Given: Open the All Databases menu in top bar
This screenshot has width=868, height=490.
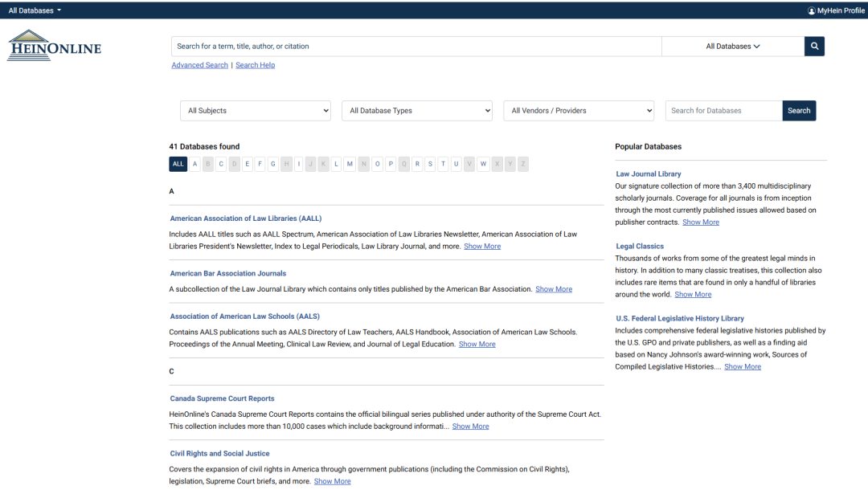Looking at the screenshot, I should [x=35, y=10].
